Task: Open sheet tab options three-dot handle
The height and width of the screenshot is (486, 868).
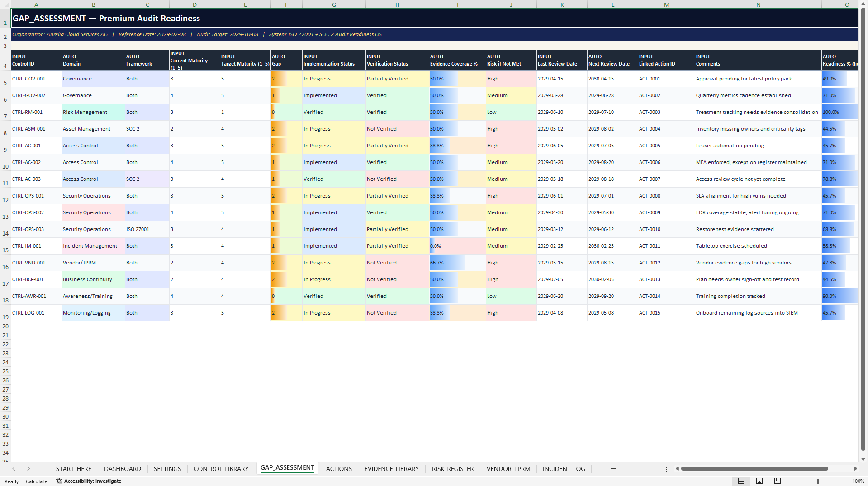Action: pyautogui.click(x=666, y=469)
